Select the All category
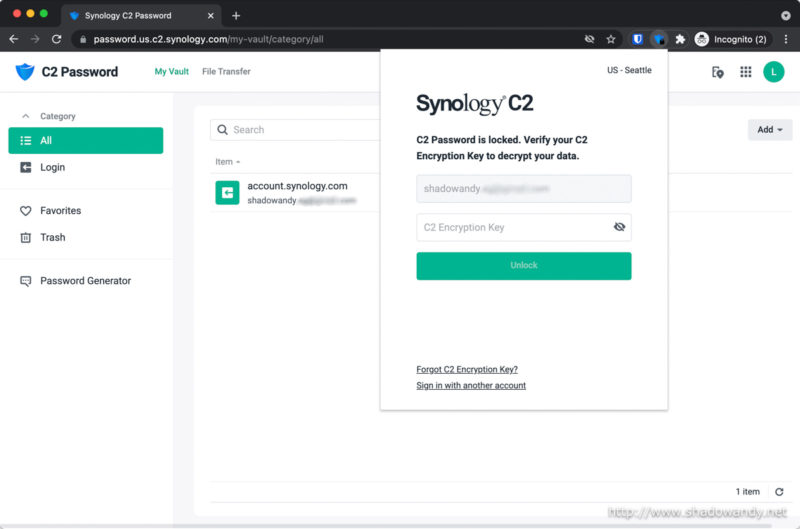Screen dimensions: 800x529 (x=86, y=140)
